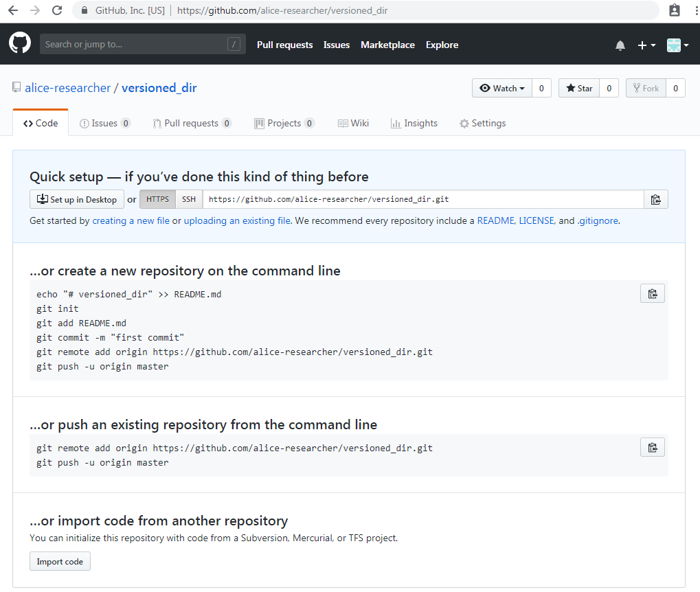Expand the Watch dropdown
The width and height of the screenshot is (700, 592).
coord(502,89)
